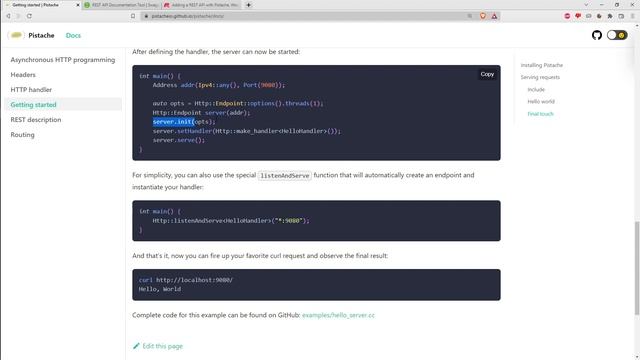Switch to the REST API Documentation Tool tab
The width and height of the screenshot is (640, 360).
tap(122, 5)
